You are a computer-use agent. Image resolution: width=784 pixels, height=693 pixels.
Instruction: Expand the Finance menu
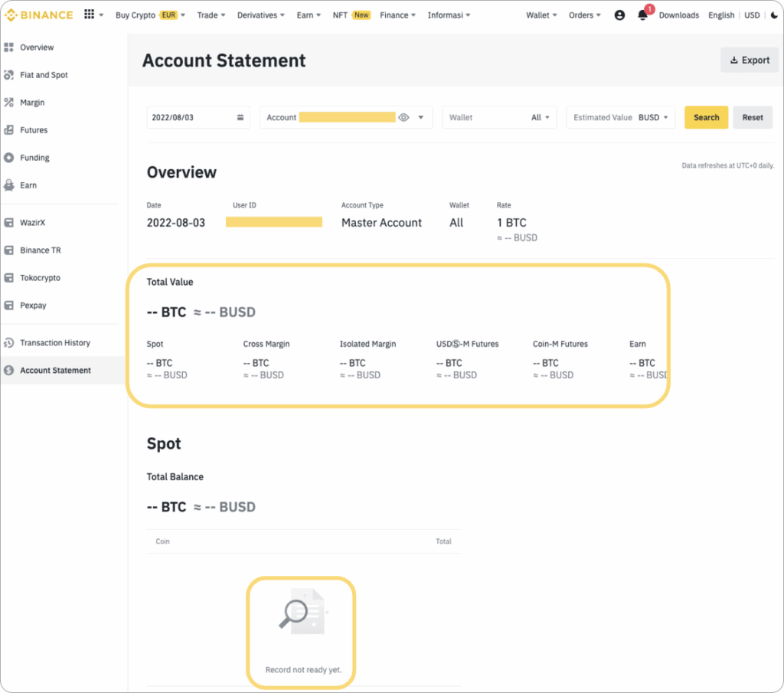point(397,15)
